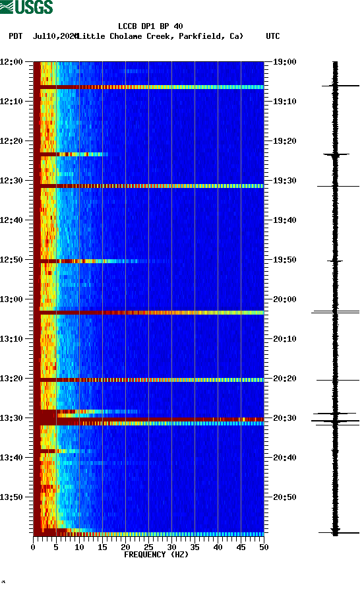The image size is (364, 589).
Task: Click the '20:40' UTC time label
Action: [x=285, y=458]
